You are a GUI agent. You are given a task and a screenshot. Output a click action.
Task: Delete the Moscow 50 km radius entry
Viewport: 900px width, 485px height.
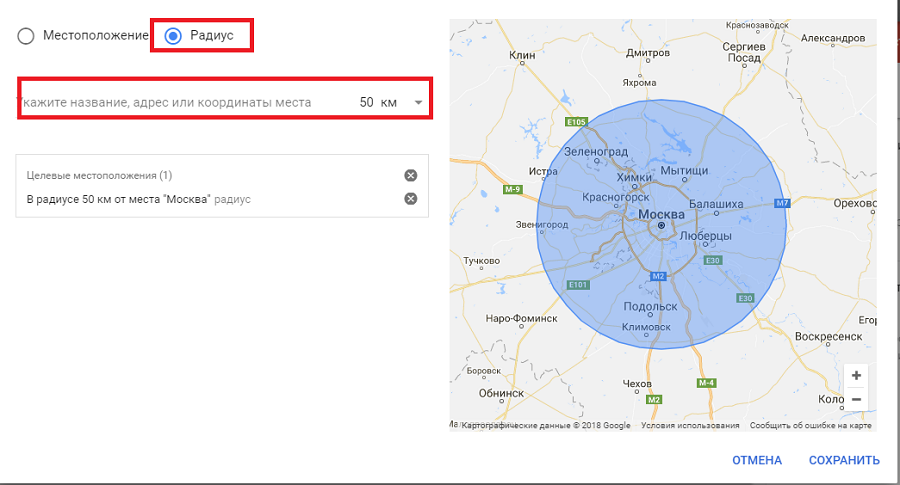click(410, 198)
